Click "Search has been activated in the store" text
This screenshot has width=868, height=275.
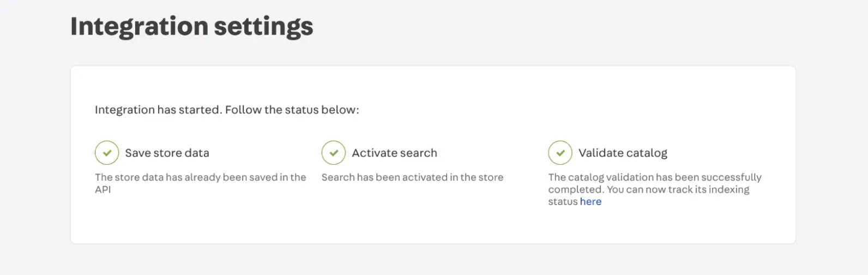pos(412,177)
